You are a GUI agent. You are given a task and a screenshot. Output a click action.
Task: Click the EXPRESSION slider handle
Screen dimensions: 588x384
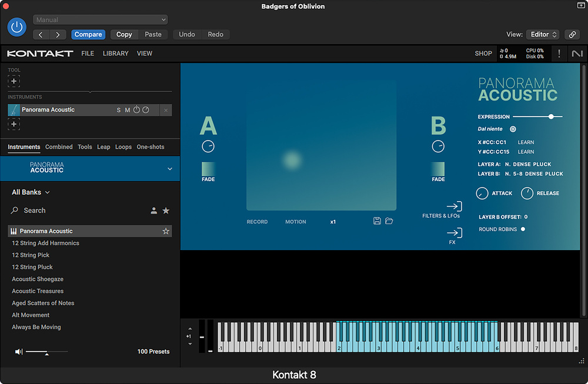tap(551, 116)
